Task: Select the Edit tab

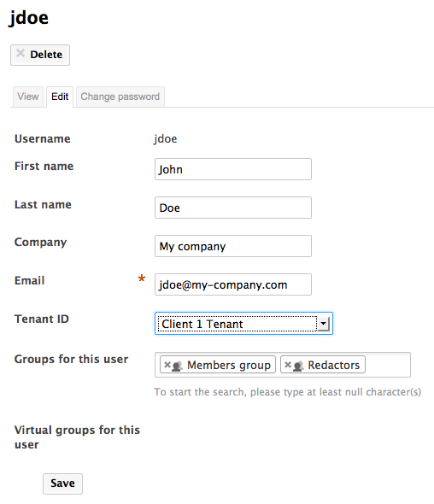Action: coord(60,97)
